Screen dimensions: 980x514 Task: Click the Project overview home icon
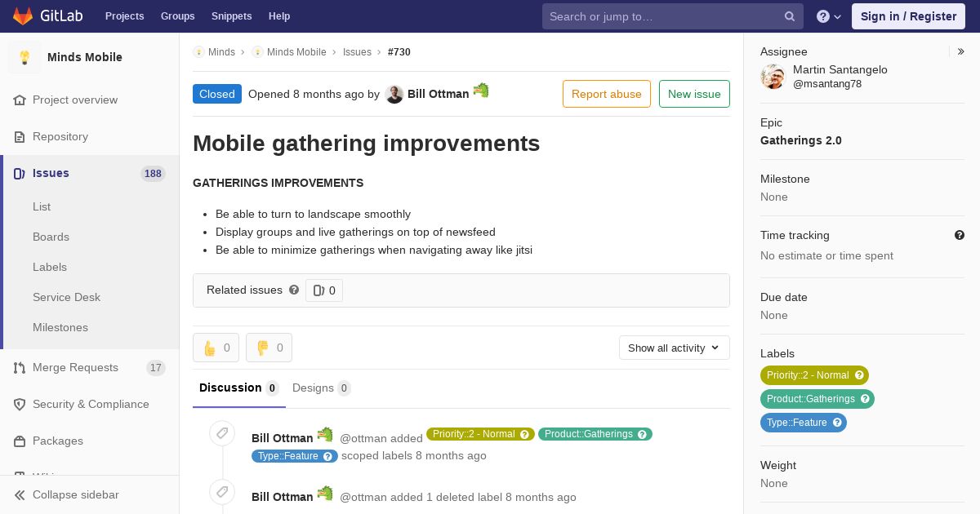[20, 100]
